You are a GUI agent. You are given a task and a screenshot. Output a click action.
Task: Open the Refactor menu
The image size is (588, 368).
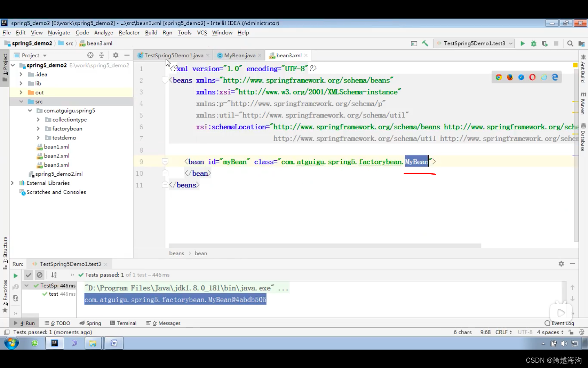tap(129, 33)
